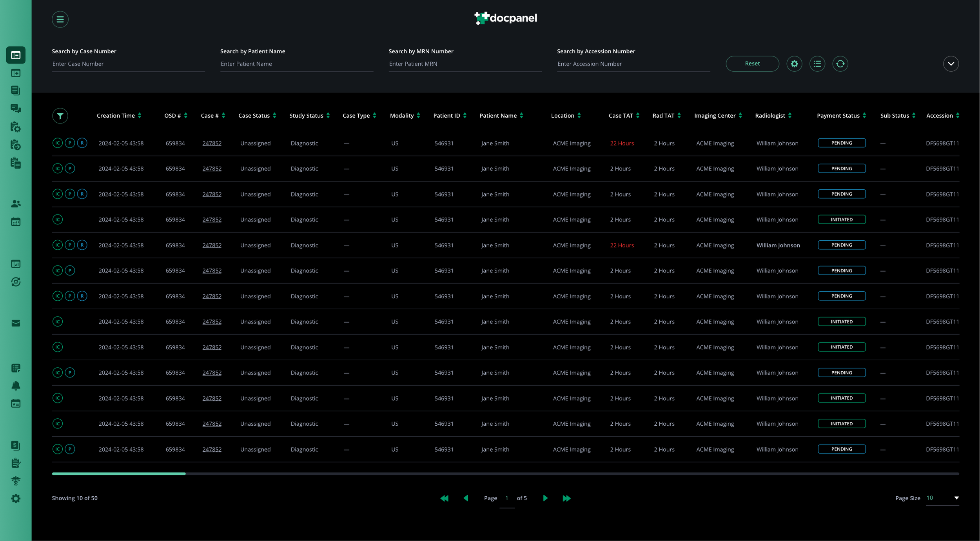The width and height of the screenshot is (980, 541).
Task: Open the hamburger menu button
Action: tap(60, 19)
